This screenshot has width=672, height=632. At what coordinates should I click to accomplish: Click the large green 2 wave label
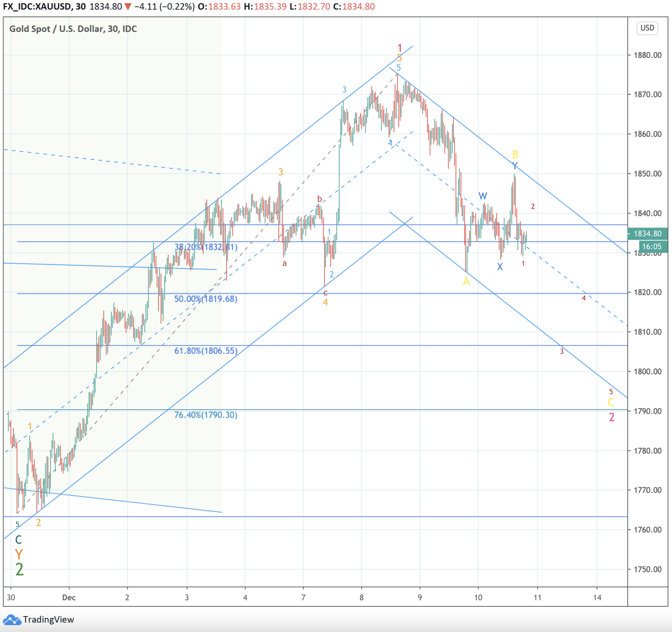pos(19,569)
